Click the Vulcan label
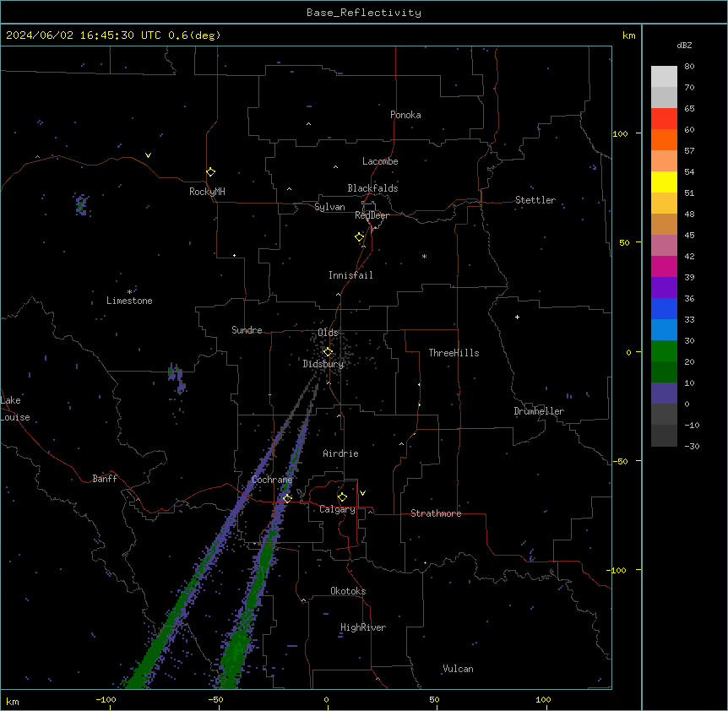Viewport: 728px width, 711px height. 458,669
